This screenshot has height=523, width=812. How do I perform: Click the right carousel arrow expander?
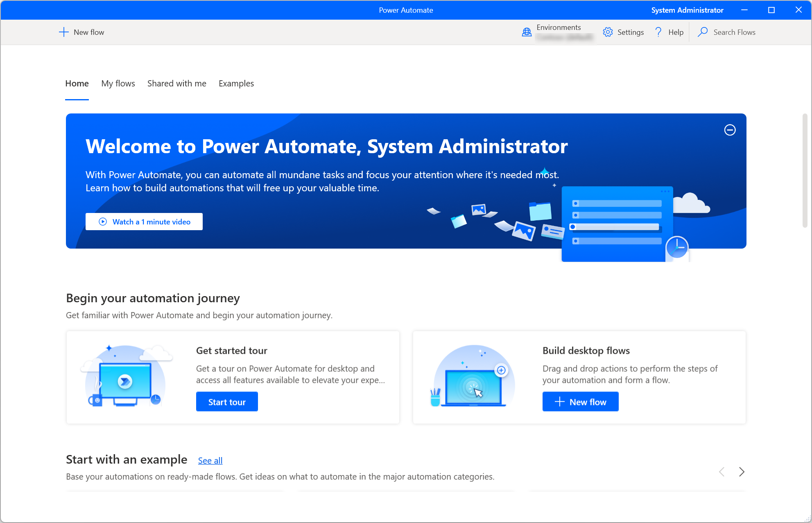coord(742,471)
